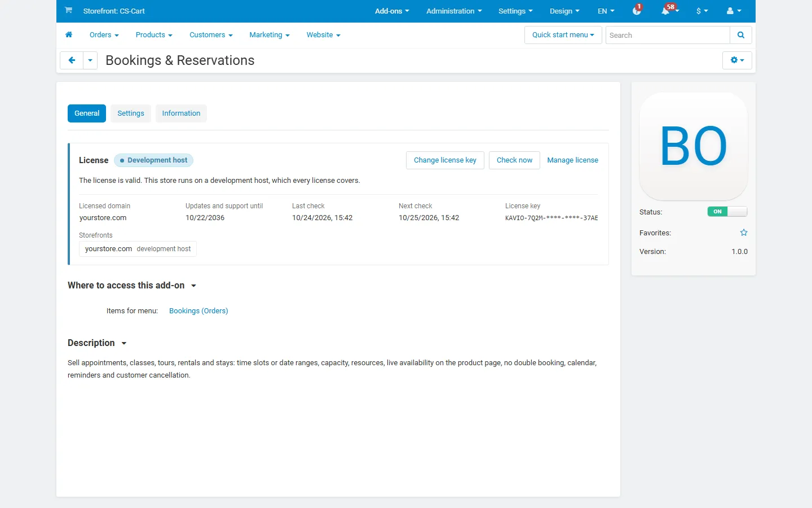Collapse the 'Where to access this add-on' section
The width and height of the screenshot is (812, 508).
[x=132, y=286]
